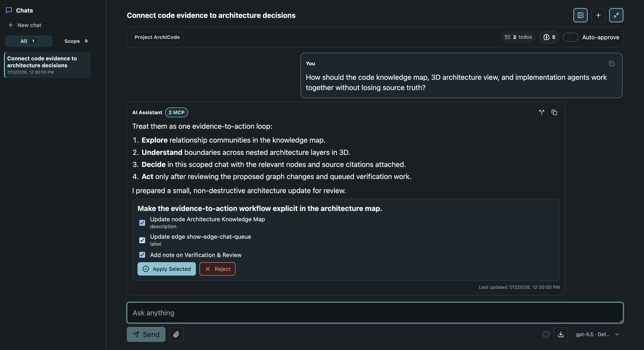Uncheck Update node Architecture Knowledge Map
The image size is (644, 350).
pyautogui.click(x=142, y=223)
